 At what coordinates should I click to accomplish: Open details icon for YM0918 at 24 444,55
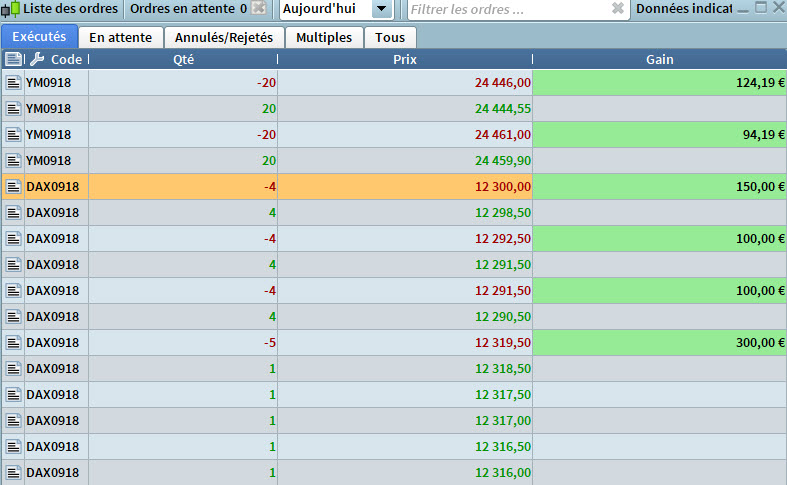(x=13, y=108)
